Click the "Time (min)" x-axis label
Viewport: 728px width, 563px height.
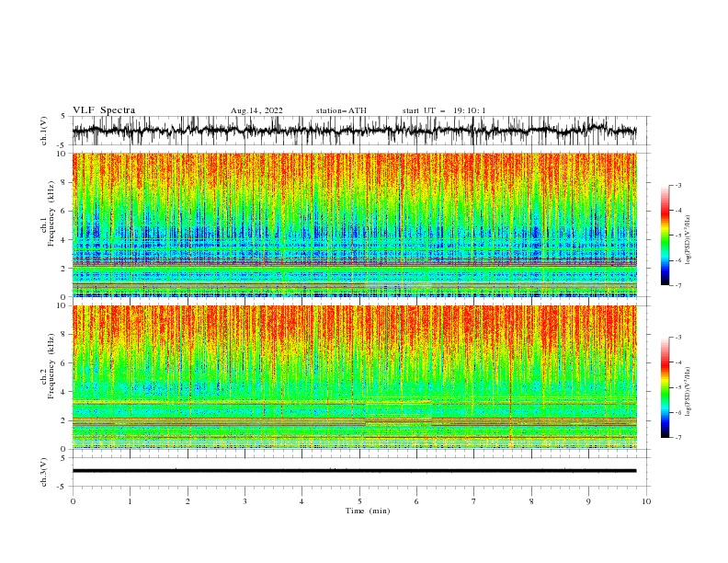368,511
